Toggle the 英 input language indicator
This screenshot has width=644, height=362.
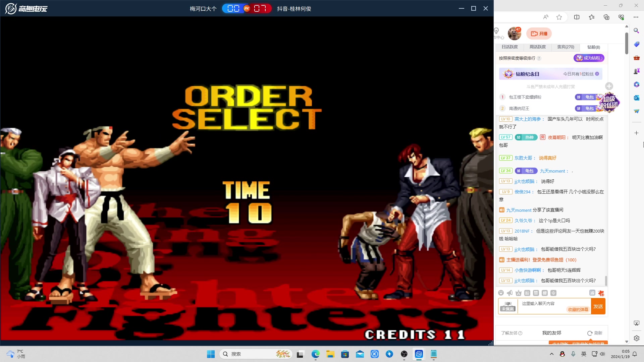tap(584, 354)
